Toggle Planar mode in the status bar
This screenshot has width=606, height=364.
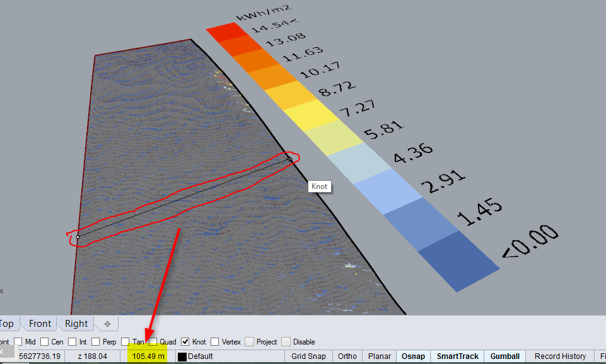[379, 356]
